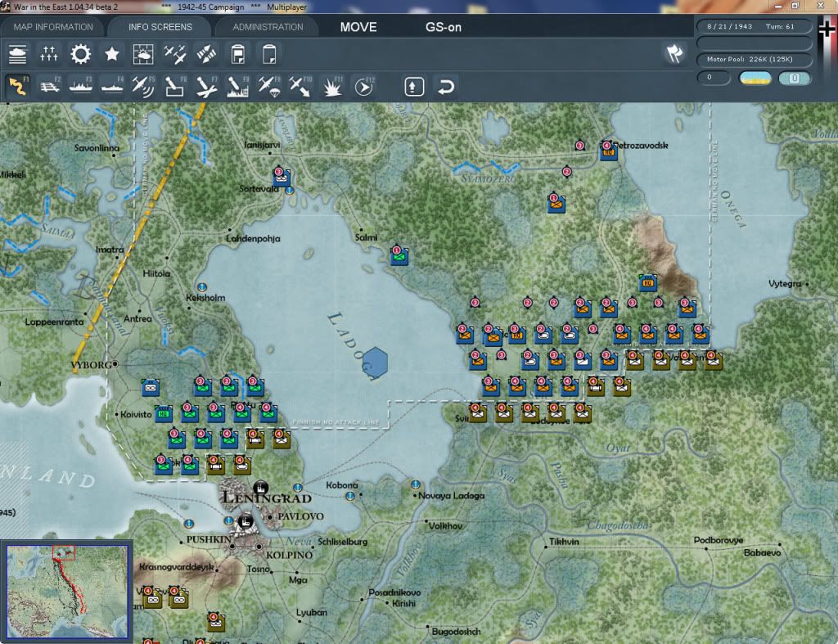Select Air recon mode F5
Viewport: 838px width, 644px height.
[x=143, y=86]
